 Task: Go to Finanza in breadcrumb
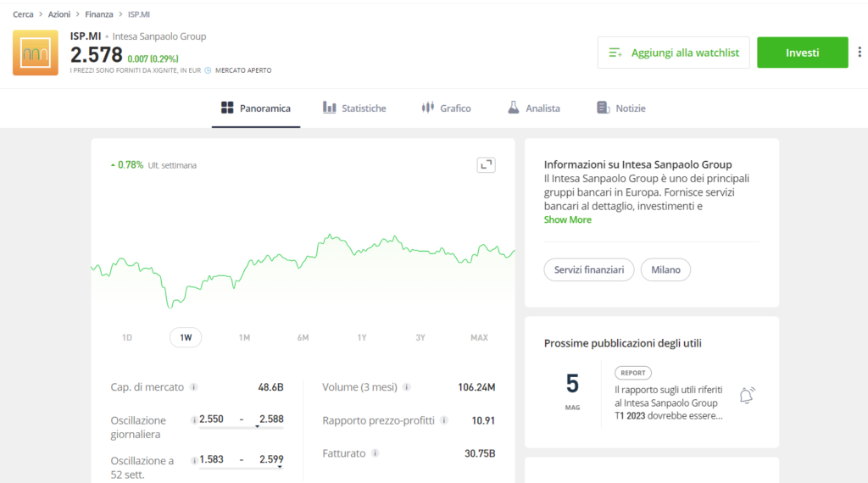[x=99, y=14]
